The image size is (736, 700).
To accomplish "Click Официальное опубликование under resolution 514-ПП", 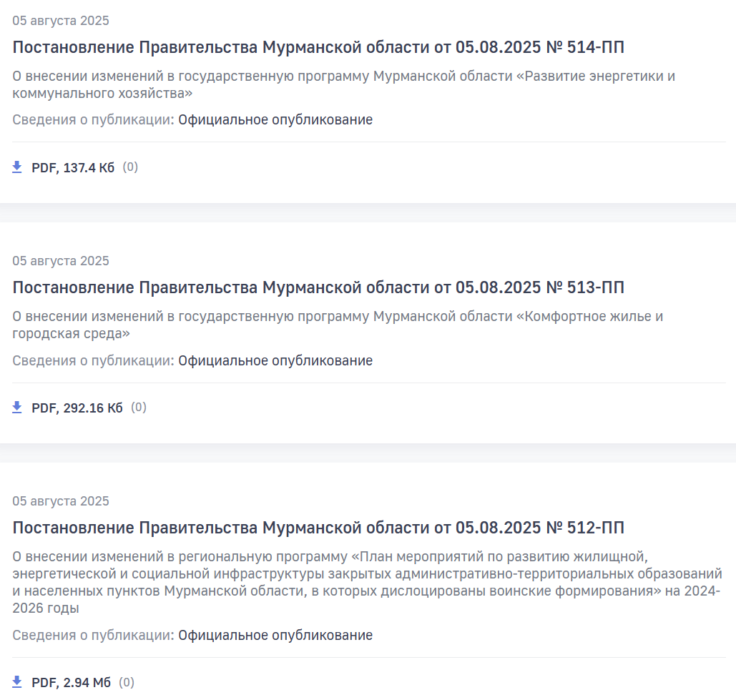I will click(x=275, y=119).
